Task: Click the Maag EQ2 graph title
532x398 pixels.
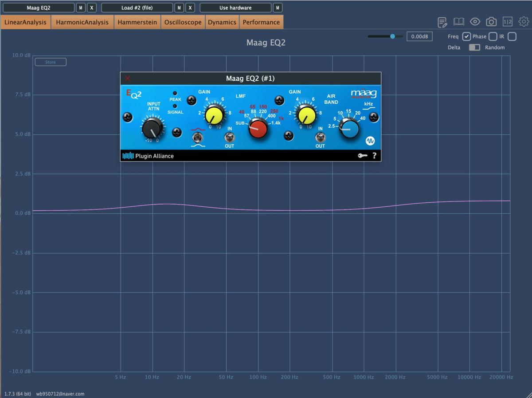Action: 266,43
